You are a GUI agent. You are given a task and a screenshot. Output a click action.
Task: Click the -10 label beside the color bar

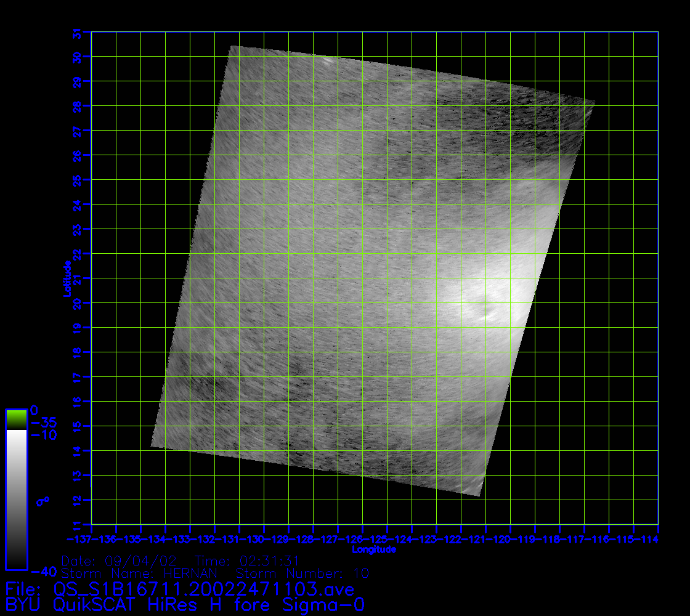pyautogui.click(x=43, y=436)
